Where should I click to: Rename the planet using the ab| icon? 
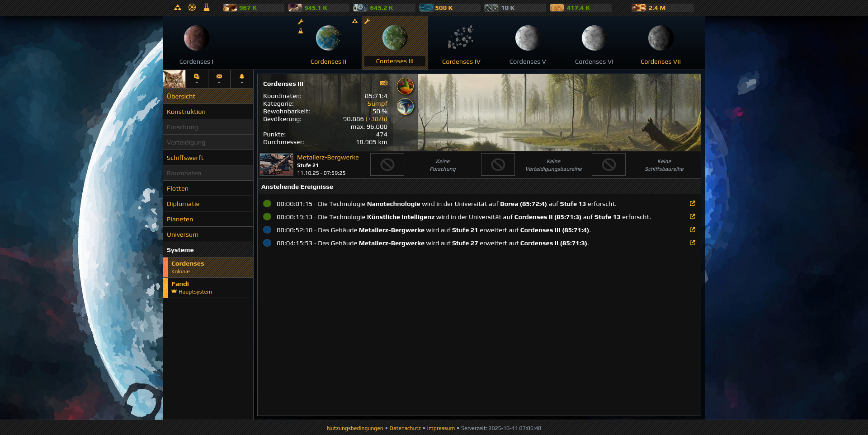click(383, 84)
